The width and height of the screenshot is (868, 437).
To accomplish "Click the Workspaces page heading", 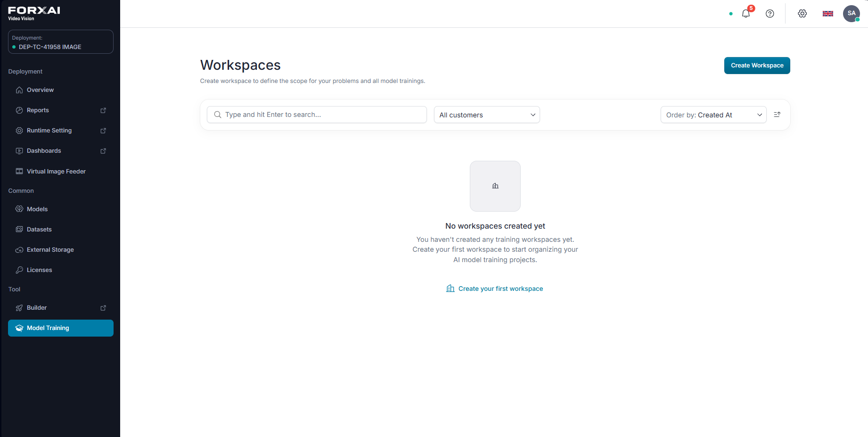I will click(x=240, y=65).
